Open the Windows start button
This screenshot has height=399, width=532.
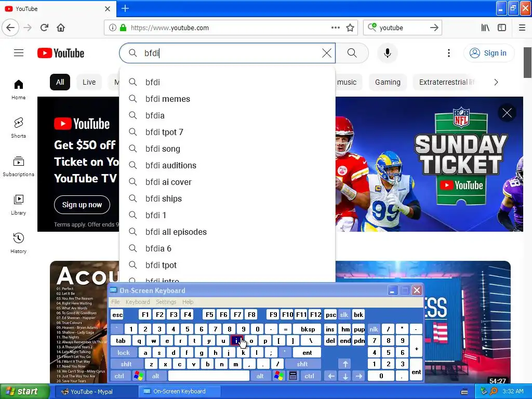[x=24, y=391]
